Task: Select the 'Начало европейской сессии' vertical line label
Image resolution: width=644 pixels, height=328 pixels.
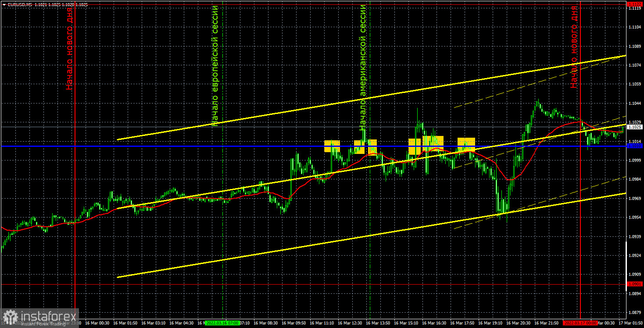Action: [215, 66]
